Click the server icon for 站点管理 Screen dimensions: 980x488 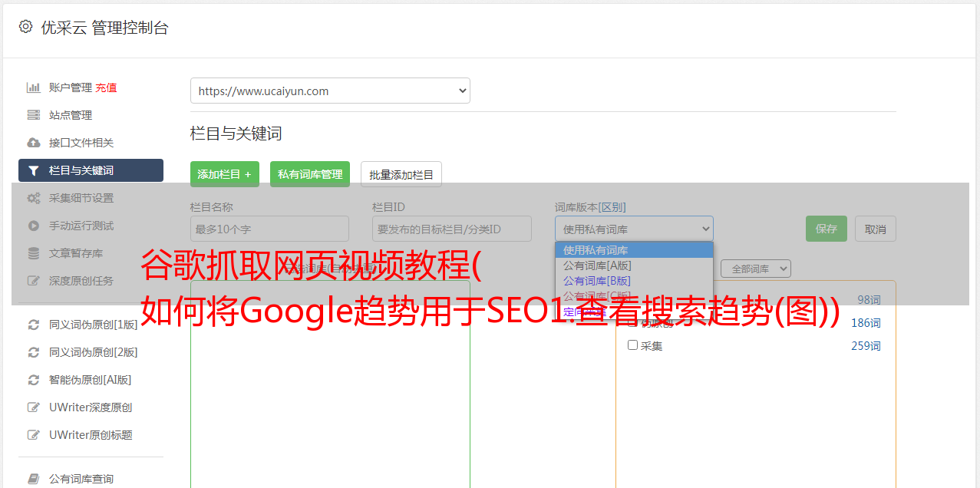[34, 115]
